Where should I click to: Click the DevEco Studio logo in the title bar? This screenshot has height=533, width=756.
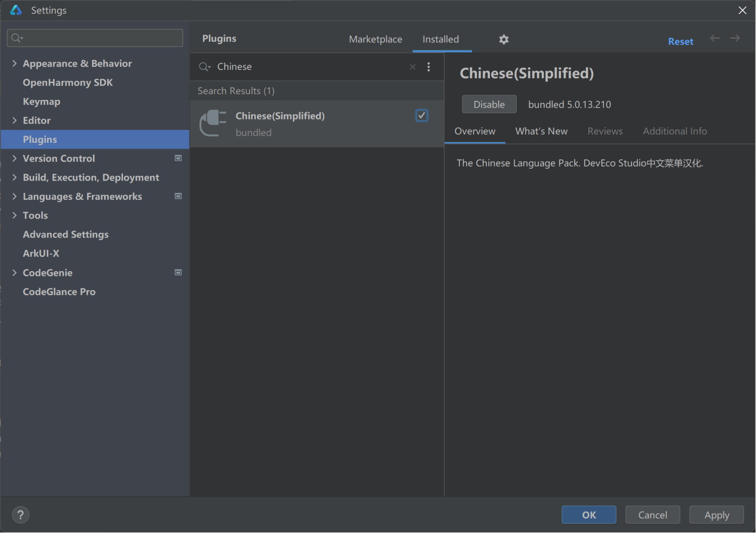(16, 10)
